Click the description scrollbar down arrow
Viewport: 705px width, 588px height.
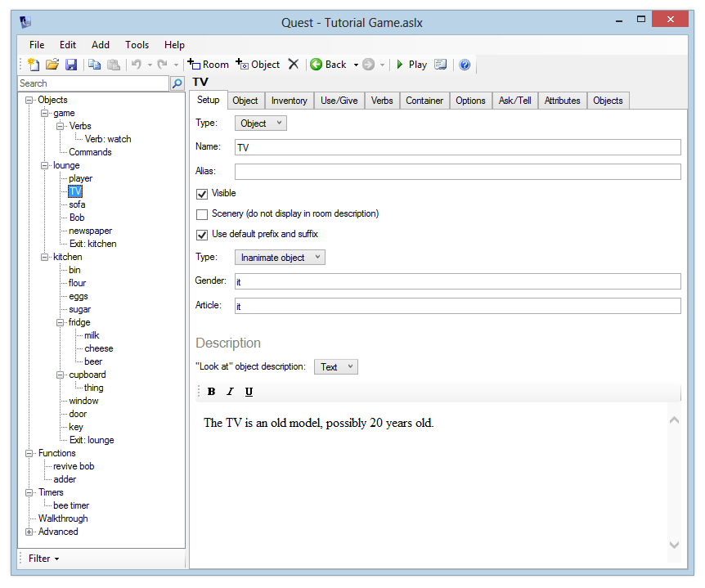675,545
